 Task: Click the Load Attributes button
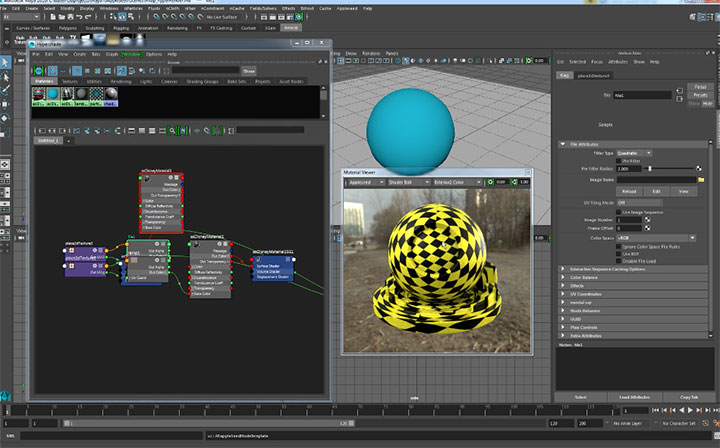tap(634, 397)
